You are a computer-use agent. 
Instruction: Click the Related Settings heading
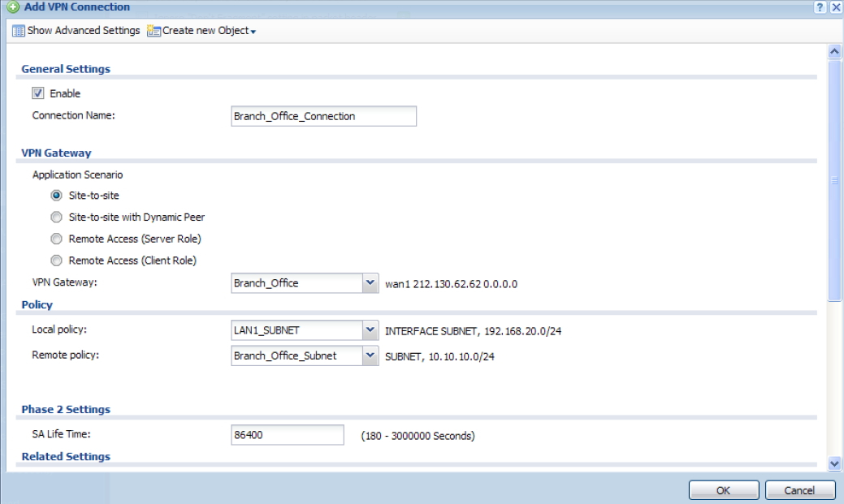coord(66,456)
